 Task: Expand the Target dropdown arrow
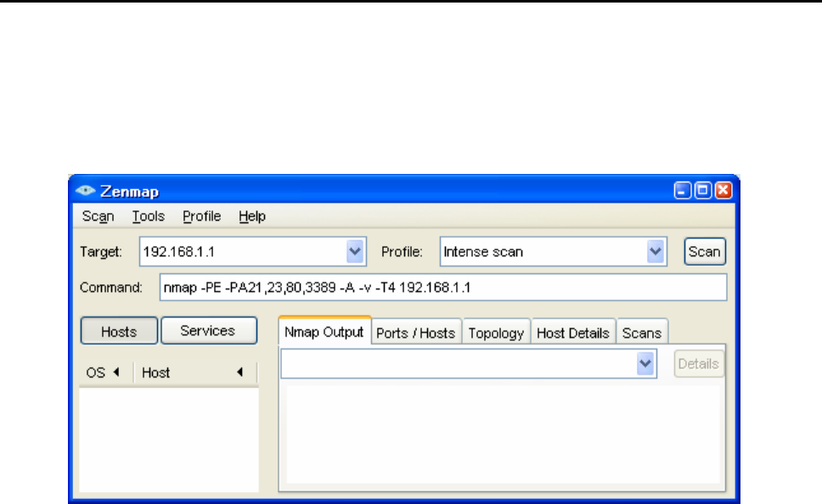(x=355, y=252)
